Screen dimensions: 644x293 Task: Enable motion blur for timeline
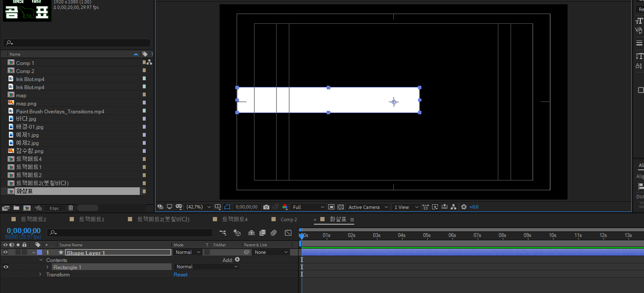pyautogui.click(x=274, y=233)
